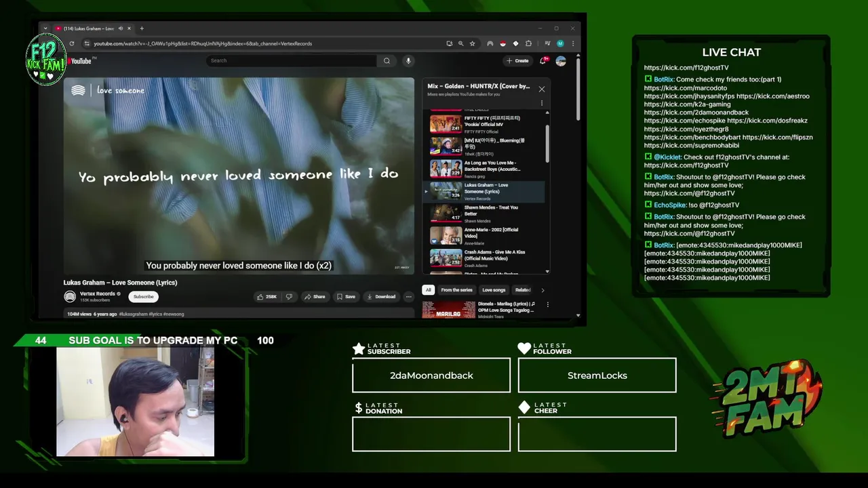Start voice search with the microphone icon
This screenshot has width=868, height=488.
(x=408, y=60)
